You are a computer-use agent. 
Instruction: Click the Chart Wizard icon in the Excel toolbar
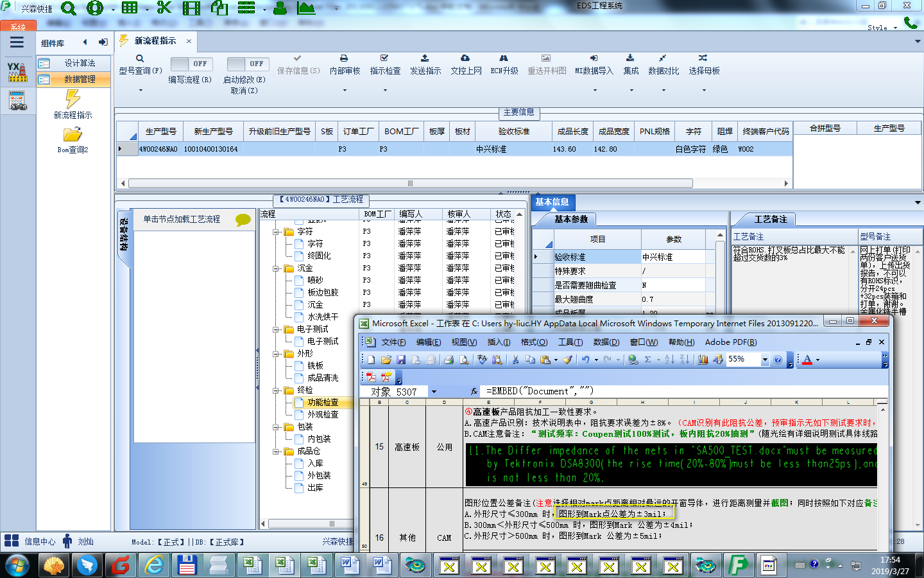(703, 360)
